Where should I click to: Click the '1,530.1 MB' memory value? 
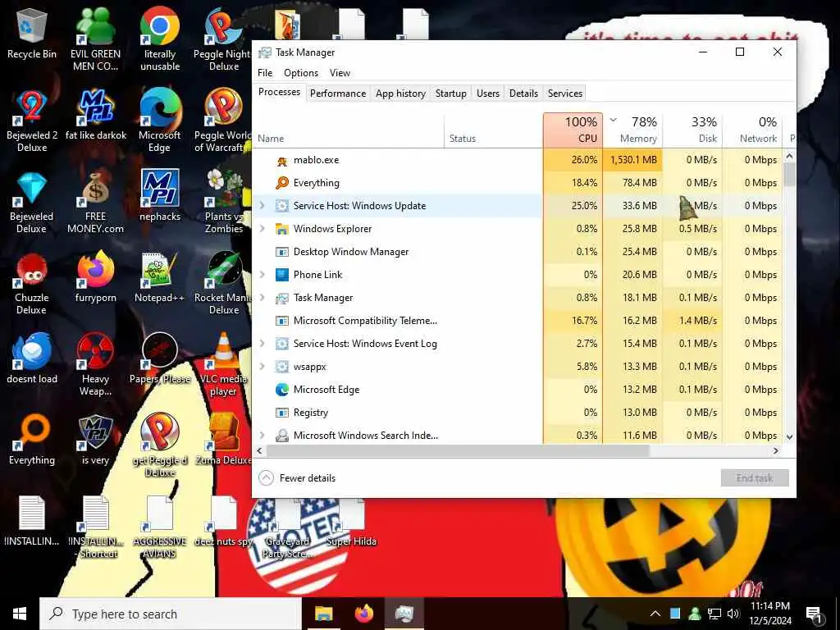tap(633, 160)
